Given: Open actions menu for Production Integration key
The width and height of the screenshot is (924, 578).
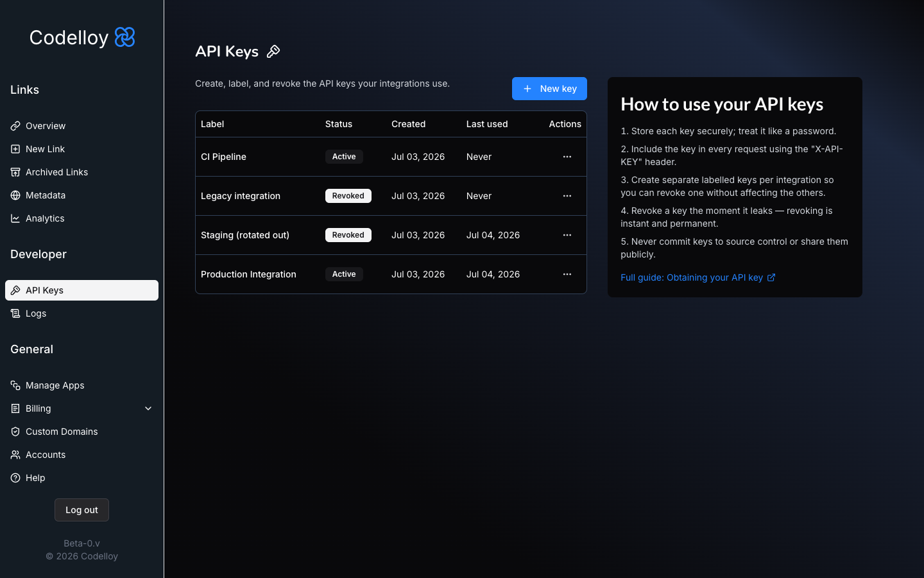Looking at the screenshot, I should point(567,274).
